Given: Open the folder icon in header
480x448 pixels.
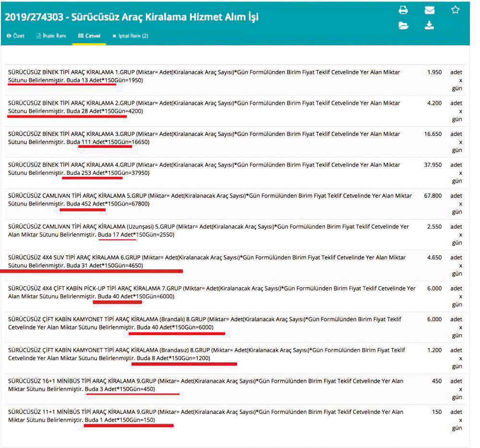Looking at the screenshot, I should coord(404,25).
